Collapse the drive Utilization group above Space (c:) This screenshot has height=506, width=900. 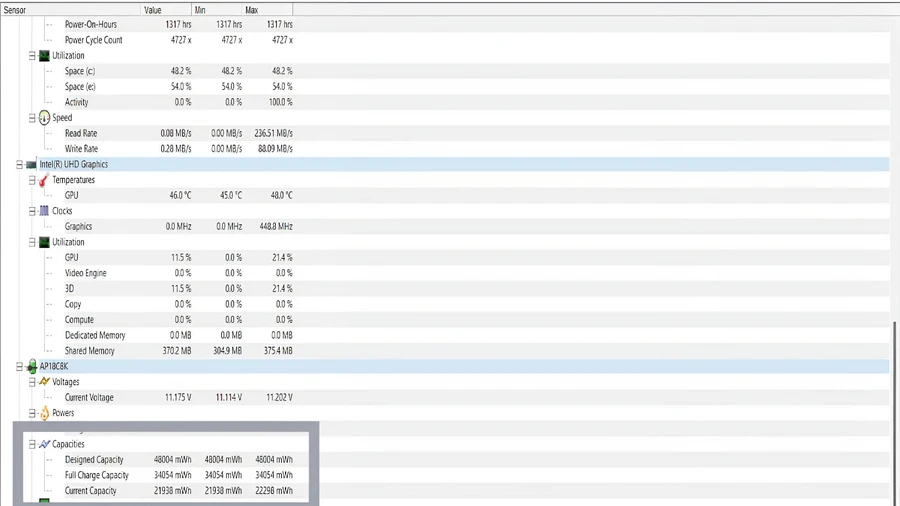(x=32, y=56)
